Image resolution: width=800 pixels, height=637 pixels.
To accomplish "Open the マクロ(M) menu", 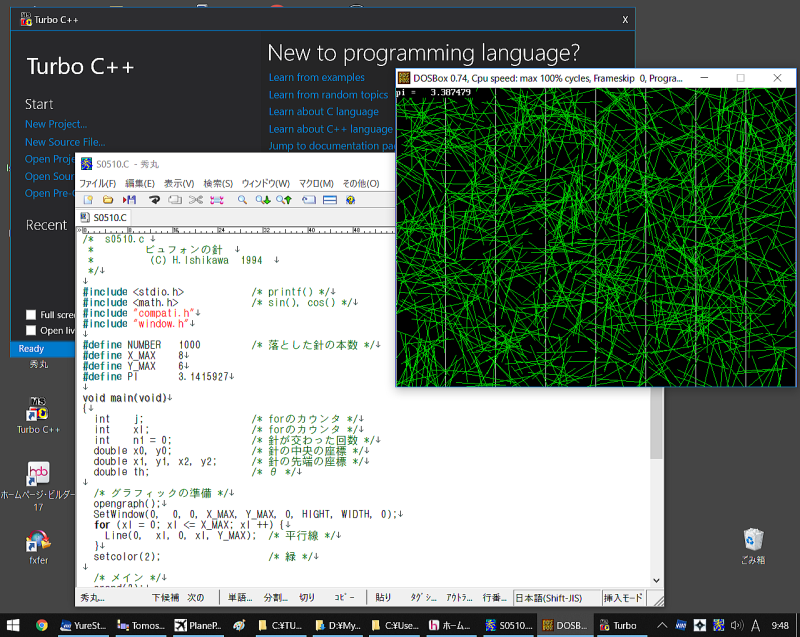I will coord(316,184).
